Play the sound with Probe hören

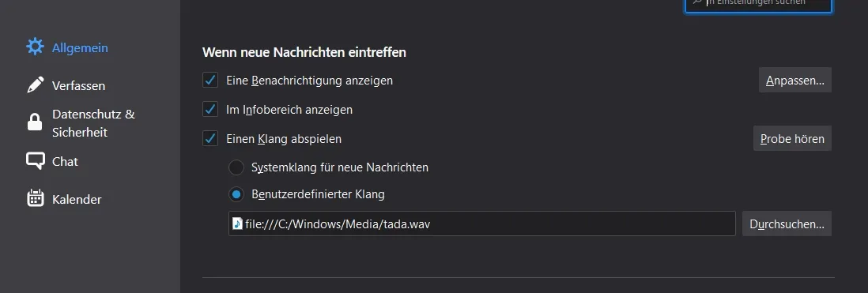(x=792, y=138)
